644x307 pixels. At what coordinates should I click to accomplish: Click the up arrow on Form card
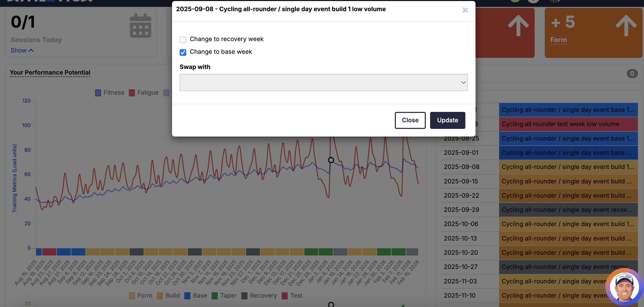click(x=626, y=25)
